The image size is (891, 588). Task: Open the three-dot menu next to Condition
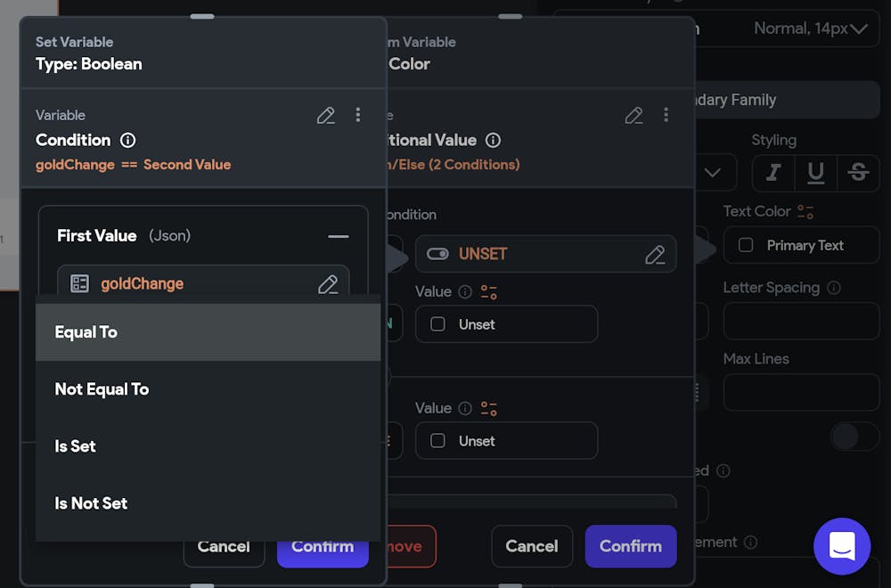tap(358, 115)
